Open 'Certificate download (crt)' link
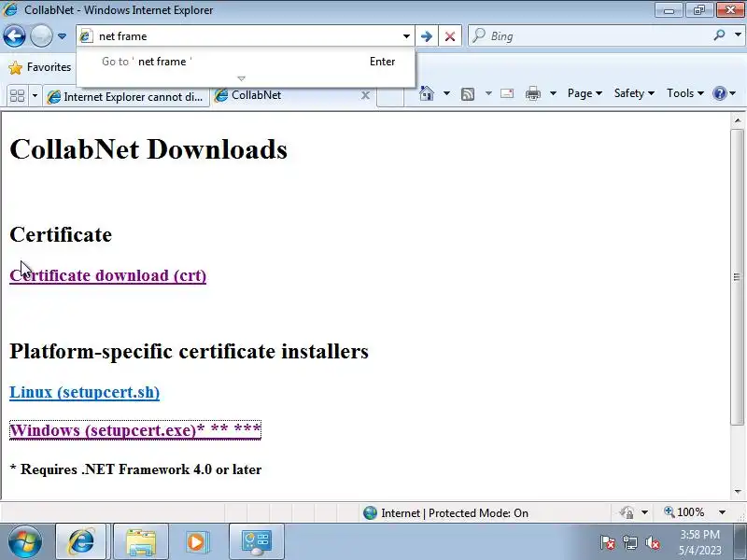The height and width of the screenshot is (560, 747). 107,275
